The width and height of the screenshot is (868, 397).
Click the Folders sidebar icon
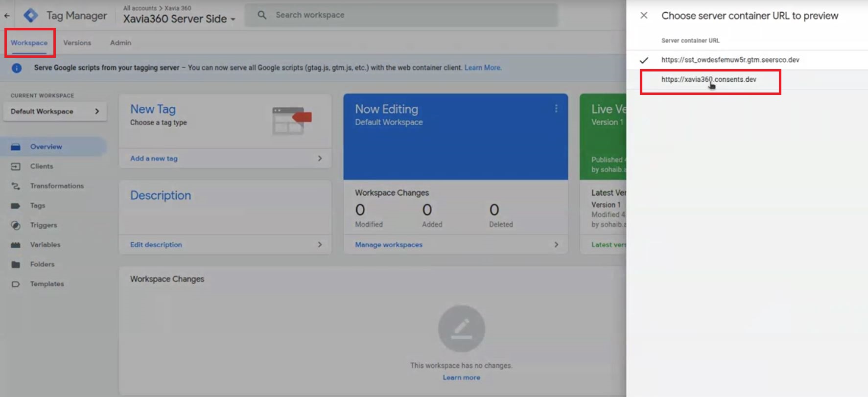coord(16,264)
